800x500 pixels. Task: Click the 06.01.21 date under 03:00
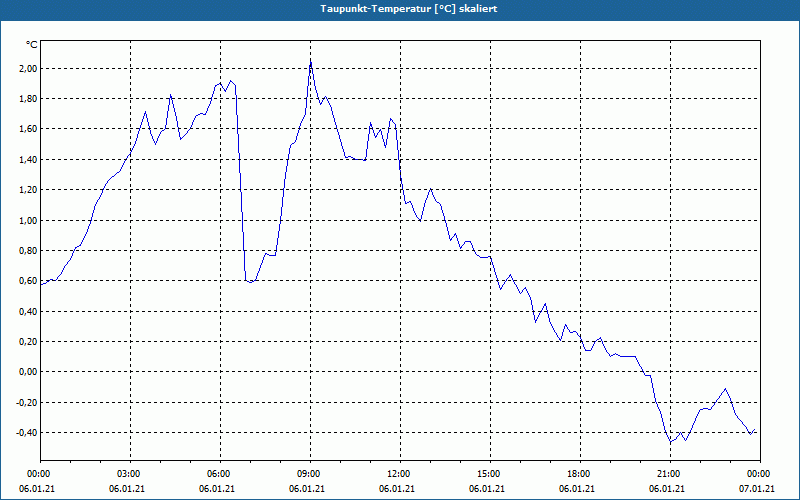point(127,488)
